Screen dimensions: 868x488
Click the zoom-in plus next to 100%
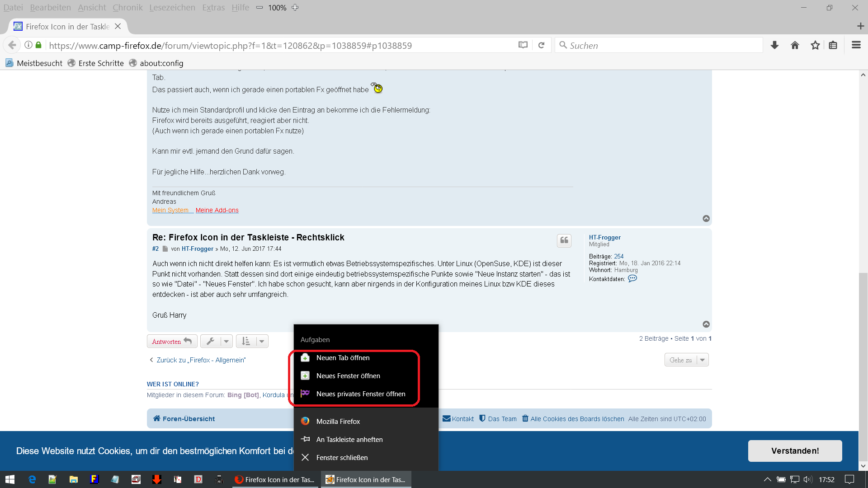(295, 8)
